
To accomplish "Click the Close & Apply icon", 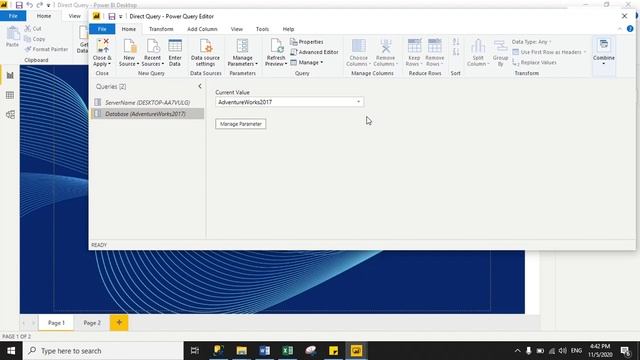I will 103,46.
